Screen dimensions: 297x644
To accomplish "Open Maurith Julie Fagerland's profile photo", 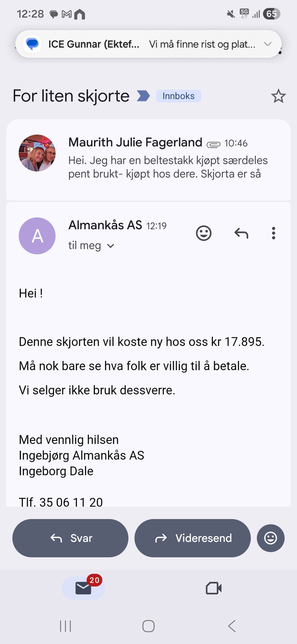I will 37,153.
